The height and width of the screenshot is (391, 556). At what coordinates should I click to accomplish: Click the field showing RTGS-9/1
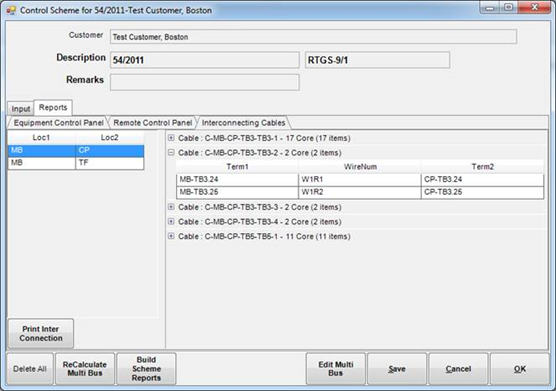[377, 60]
